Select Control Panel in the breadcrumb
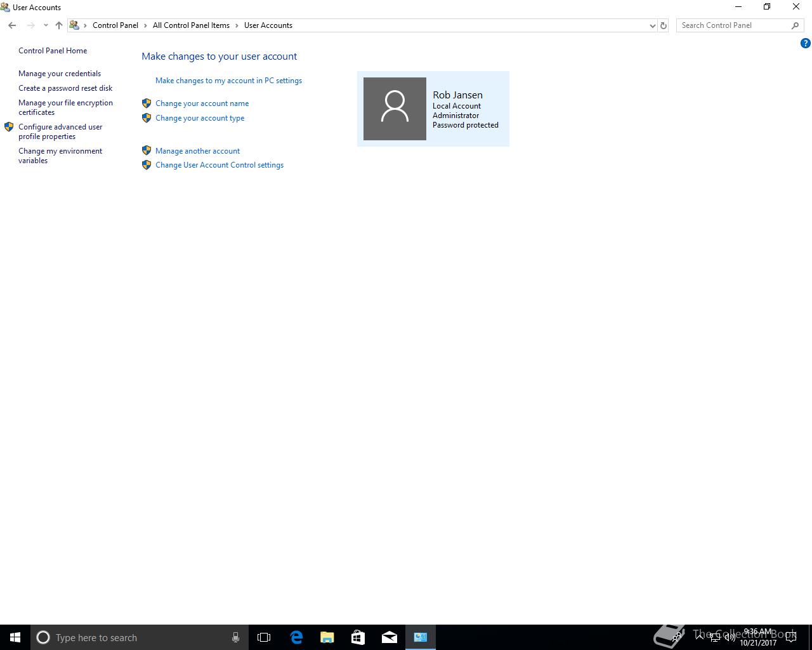Image resolution: width=812 pixels, height=650 pixels. click(115, 25)
